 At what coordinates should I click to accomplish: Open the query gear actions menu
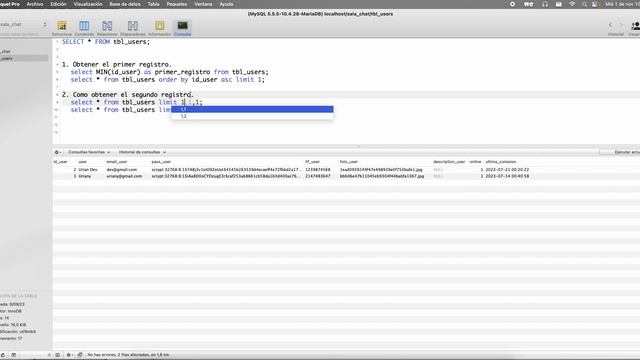coord(58,152)
